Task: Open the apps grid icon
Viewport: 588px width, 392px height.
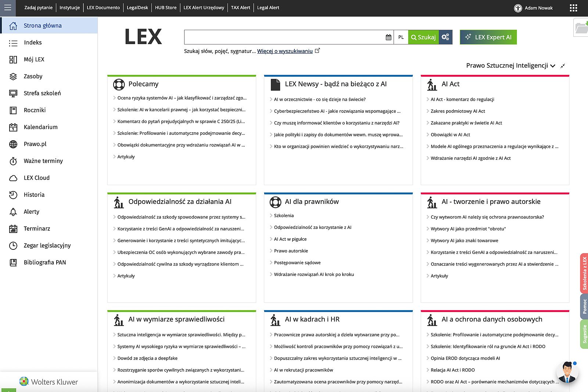Action: [x=573, y=8]
